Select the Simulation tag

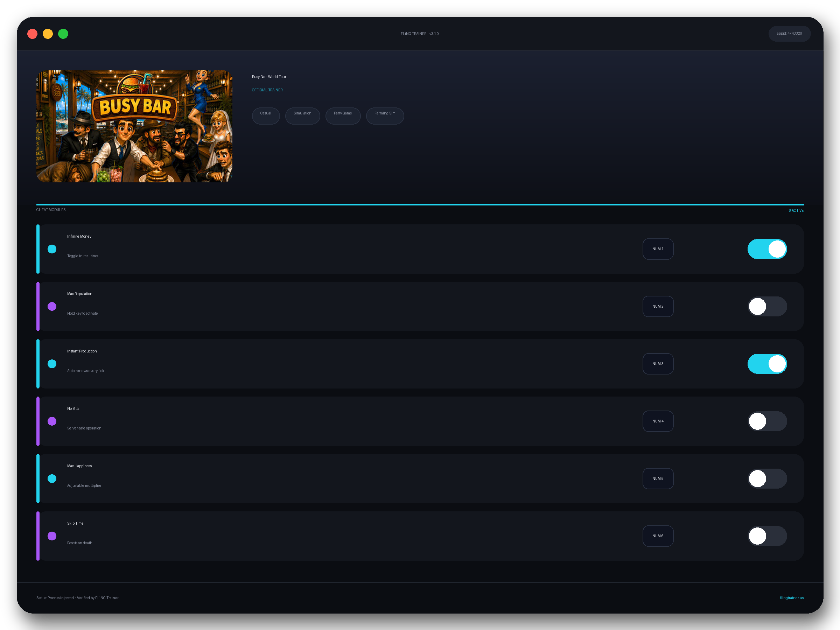(302, 115)
